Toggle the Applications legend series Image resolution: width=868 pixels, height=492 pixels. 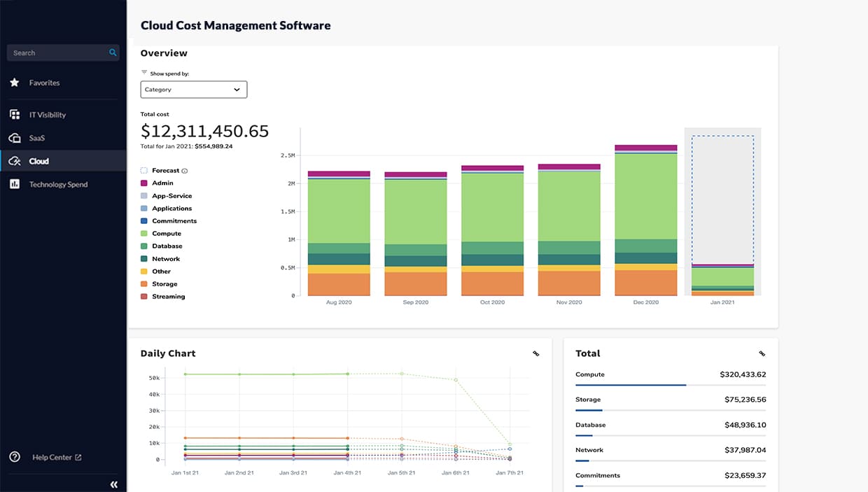[166, 209]
